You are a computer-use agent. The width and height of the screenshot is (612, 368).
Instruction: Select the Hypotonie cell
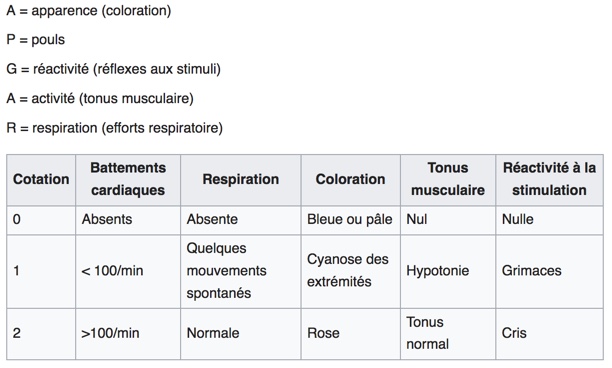pos(448,271)
